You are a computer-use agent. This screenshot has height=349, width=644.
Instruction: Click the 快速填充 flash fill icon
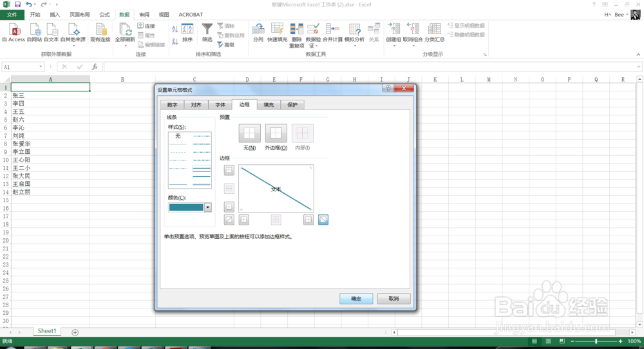click(x=277, y=32)
